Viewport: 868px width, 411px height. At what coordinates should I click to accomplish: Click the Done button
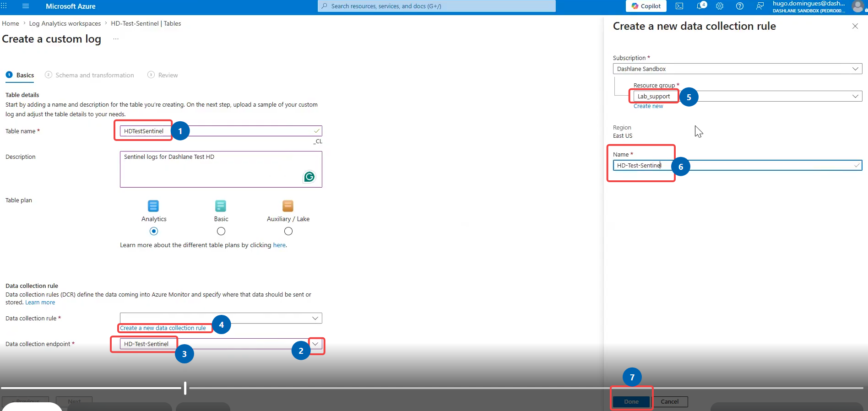(631, 401)
